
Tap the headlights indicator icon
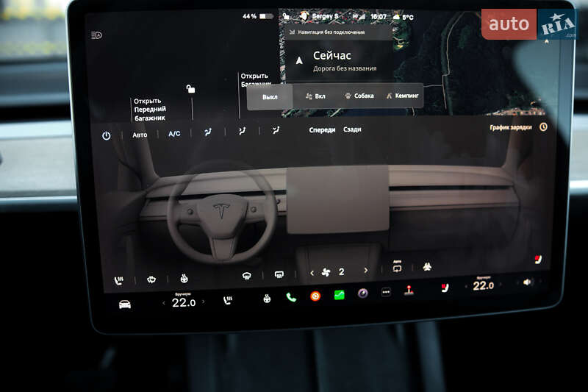pos(97,35)
